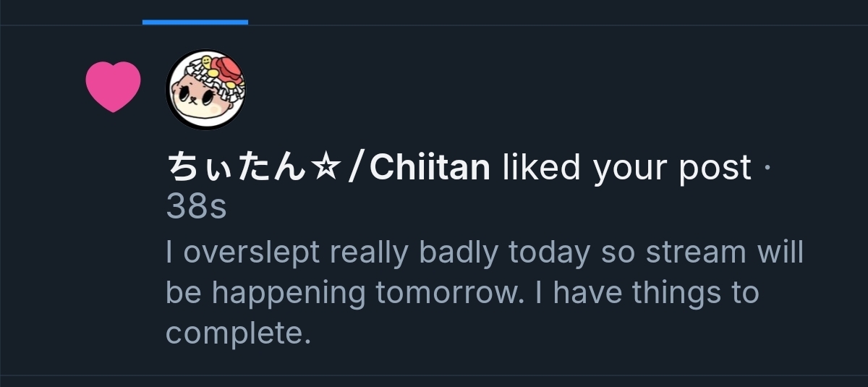This screenshot has height=387, width=868.
Task: Click the star symbol in the username
Action: pos(326,169)
